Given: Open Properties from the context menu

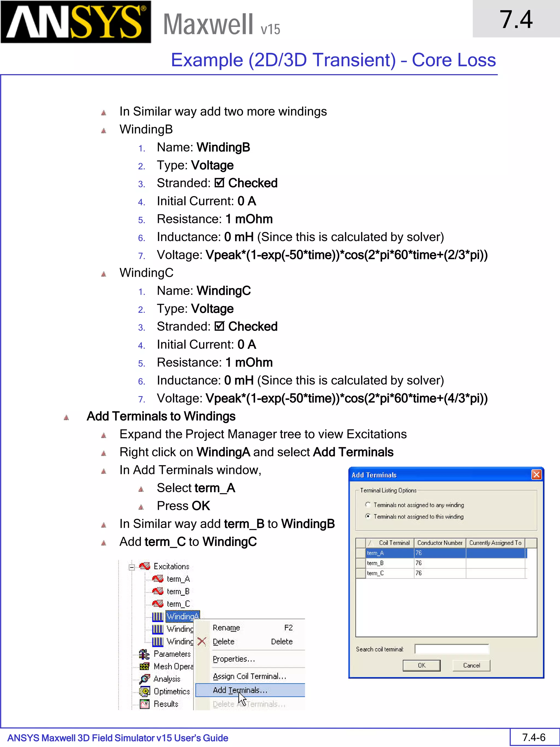Looking at the screenshot, I should coord(234,659).
